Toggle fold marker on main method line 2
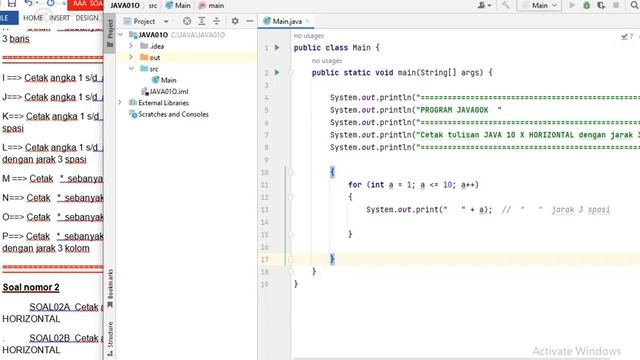Screen dimensions: 640x360 291,73
